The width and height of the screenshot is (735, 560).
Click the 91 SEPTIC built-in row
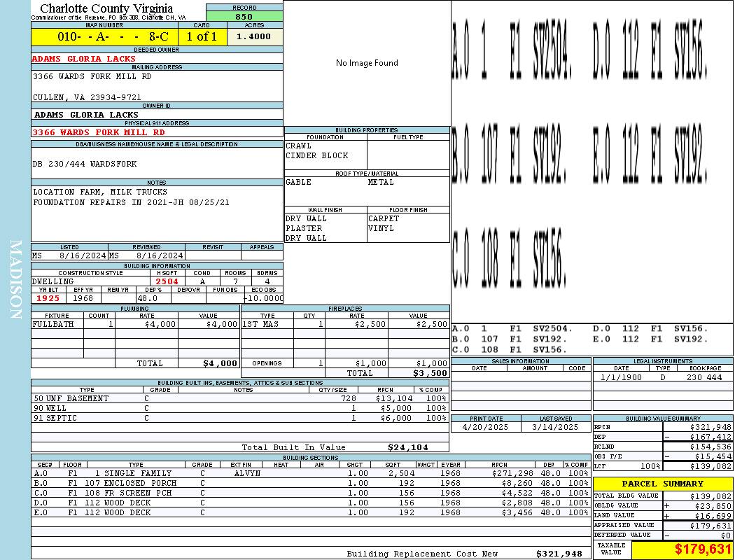239,418
